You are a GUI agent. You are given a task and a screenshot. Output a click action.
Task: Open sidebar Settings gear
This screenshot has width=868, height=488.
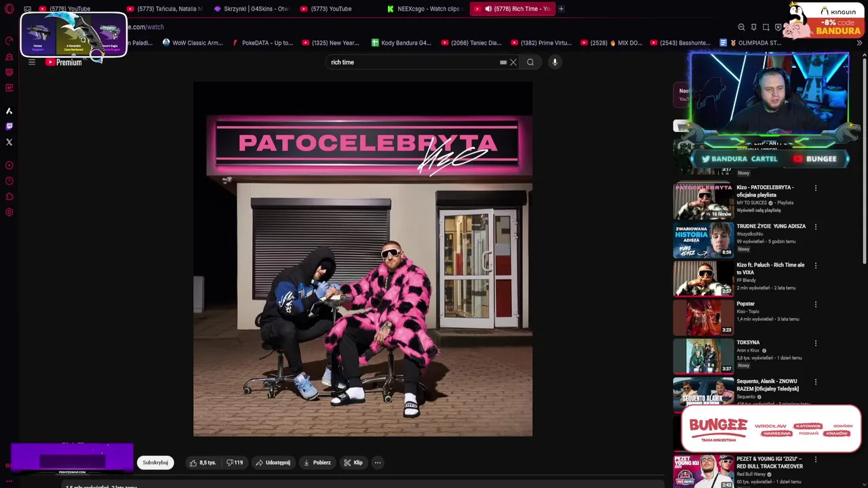9,212
